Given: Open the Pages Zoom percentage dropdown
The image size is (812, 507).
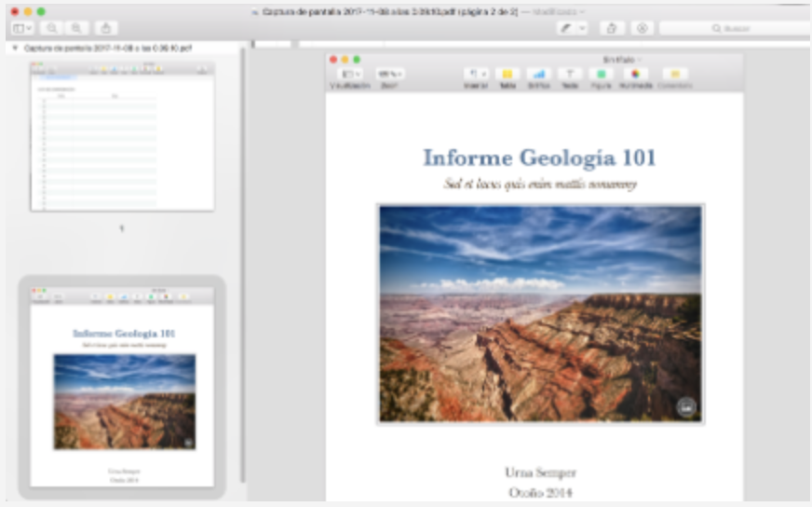Looking at the screenshot, I should (x=389, y=75).
